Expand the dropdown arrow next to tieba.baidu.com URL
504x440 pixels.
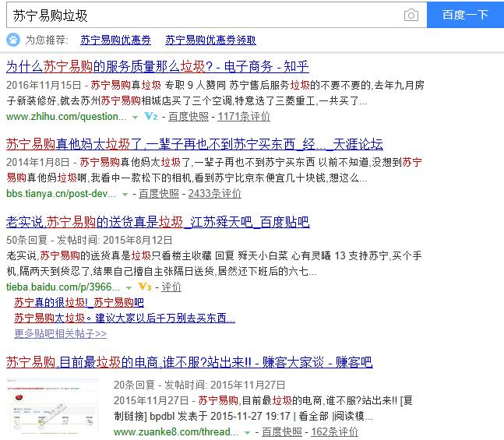[x=129, y=288]
